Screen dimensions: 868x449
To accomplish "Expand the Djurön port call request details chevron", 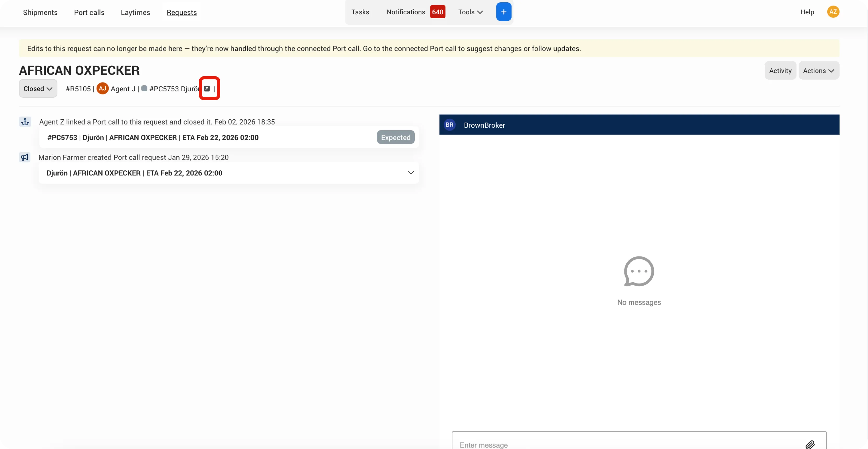I will tap(411, 173).
